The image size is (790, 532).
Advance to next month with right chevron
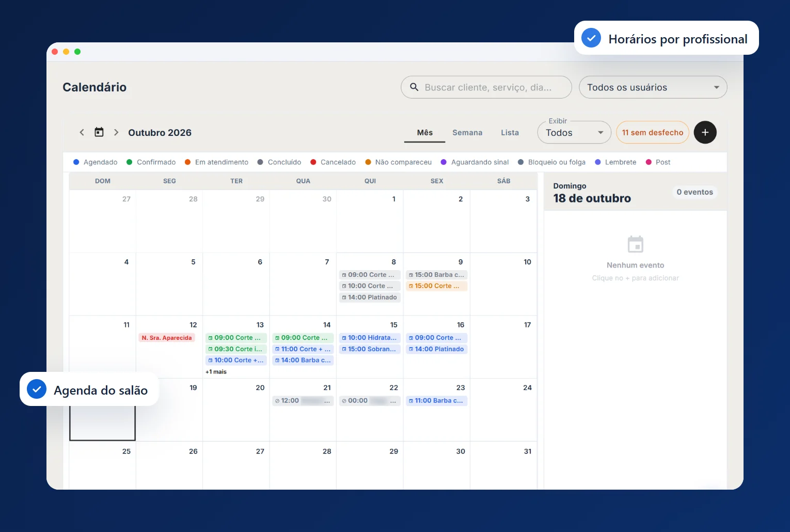[x=116, y=132]
